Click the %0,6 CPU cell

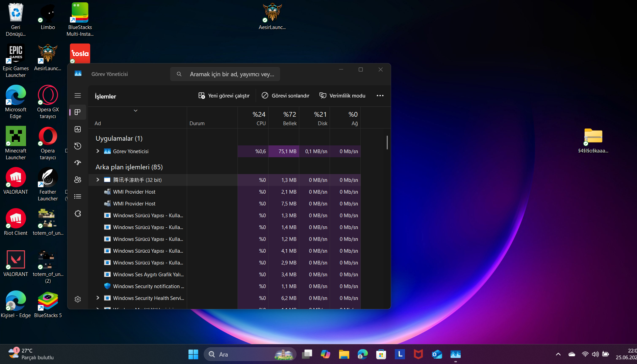point(253,151)
